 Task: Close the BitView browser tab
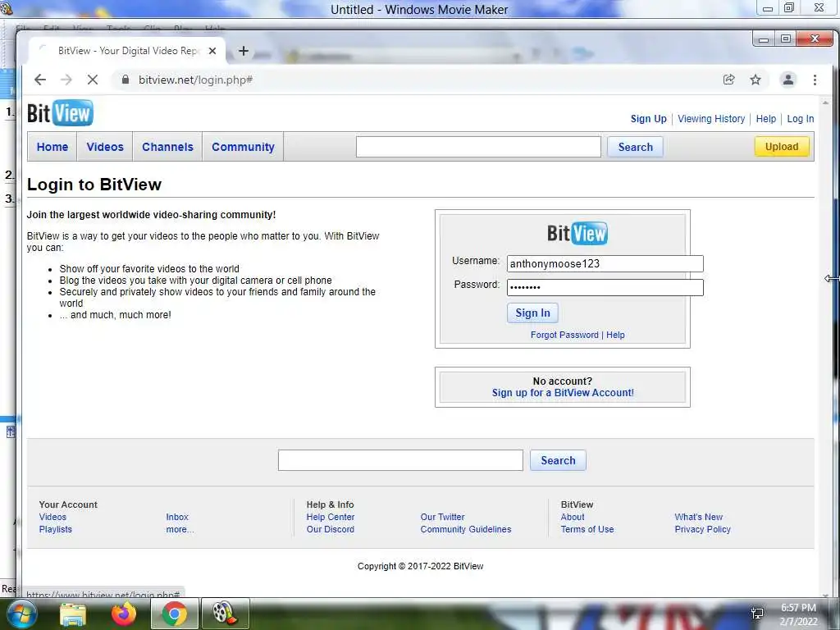tap(212, 51)
